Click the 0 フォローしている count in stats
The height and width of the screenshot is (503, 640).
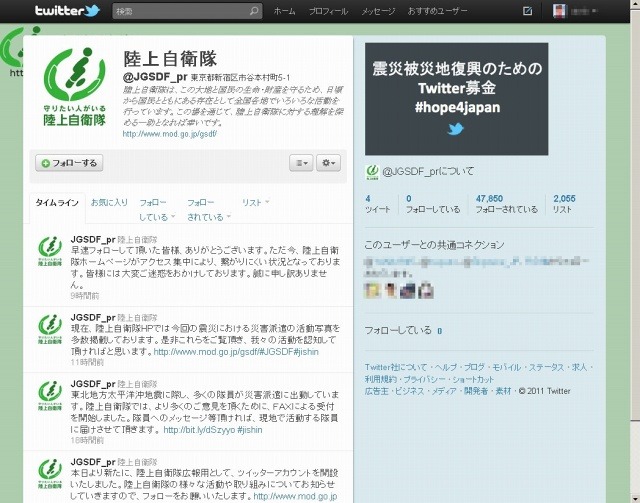click(433, 204)
